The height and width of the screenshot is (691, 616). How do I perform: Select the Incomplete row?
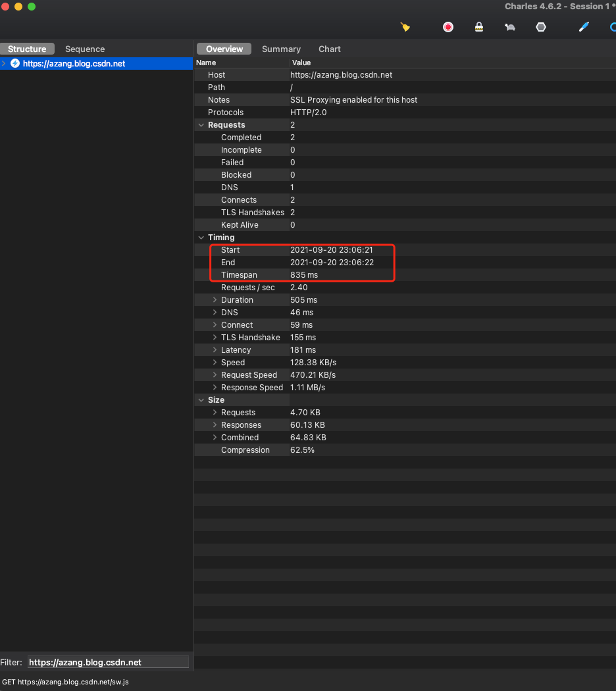405,150
